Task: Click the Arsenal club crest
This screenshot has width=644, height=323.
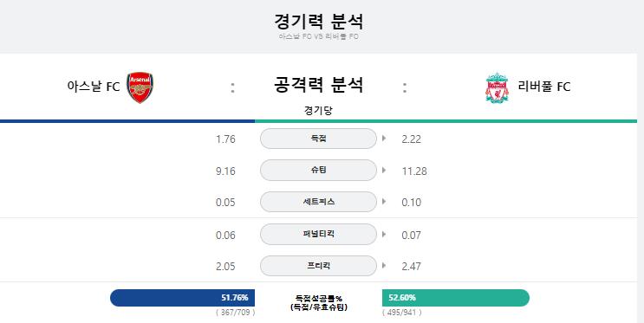Action: pyautogui.click(x=140, y=87)
